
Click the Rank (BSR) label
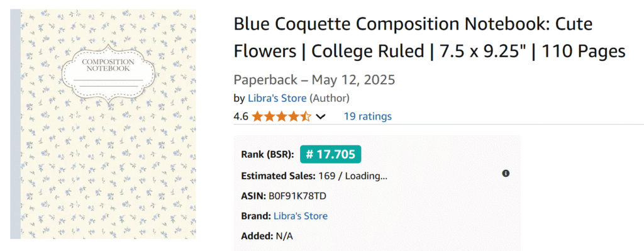[268, 155]
